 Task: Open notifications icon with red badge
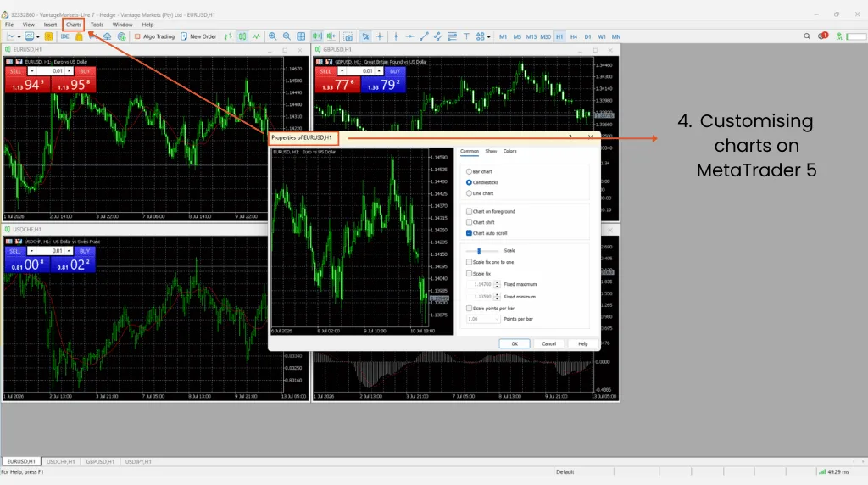pyautogui.click(x=823, y=36)
